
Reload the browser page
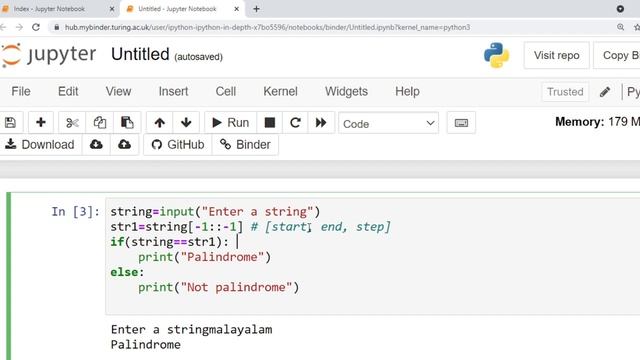(x=36, y=27)
